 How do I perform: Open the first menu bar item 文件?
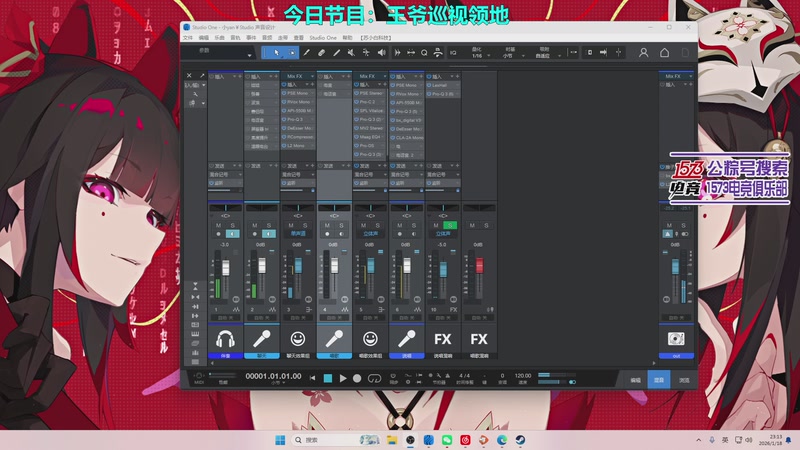click(188, 38)
